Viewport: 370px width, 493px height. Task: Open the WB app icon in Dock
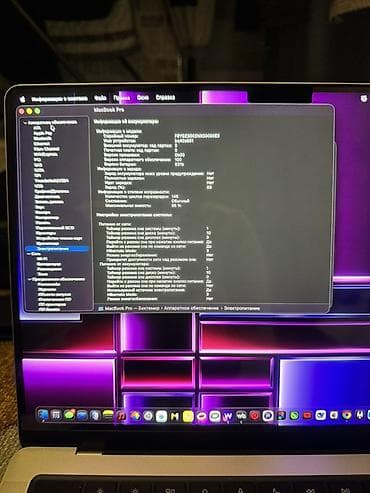[x=241, y=416]
